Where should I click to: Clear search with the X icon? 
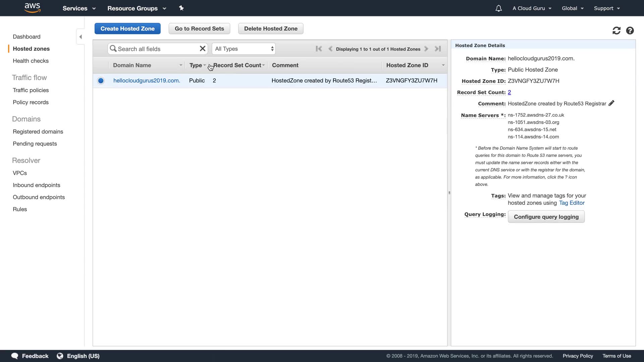pyautogui.click(x=202, y=49)
